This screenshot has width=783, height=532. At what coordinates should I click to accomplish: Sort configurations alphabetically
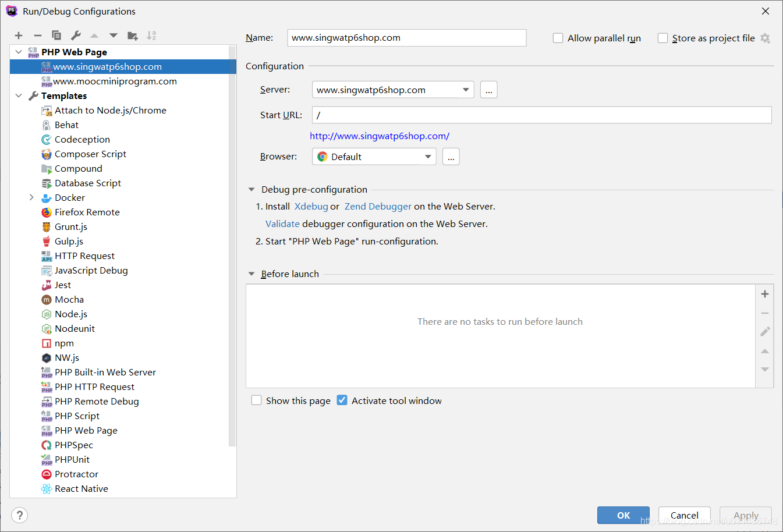tap(151, 36)
